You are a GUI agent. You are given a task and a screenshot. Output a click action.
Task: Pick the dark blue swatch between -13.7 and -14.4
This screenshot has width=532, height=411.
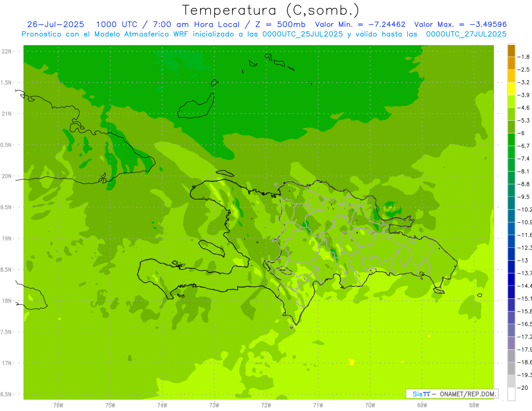pos(511,280)
